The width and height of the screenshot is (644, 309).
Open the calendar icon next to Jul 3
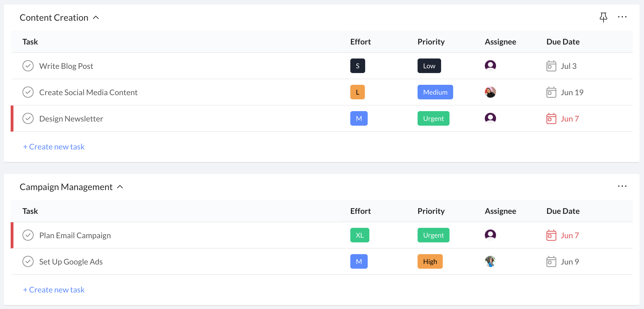pyautogui.click(x=551, y=66)
